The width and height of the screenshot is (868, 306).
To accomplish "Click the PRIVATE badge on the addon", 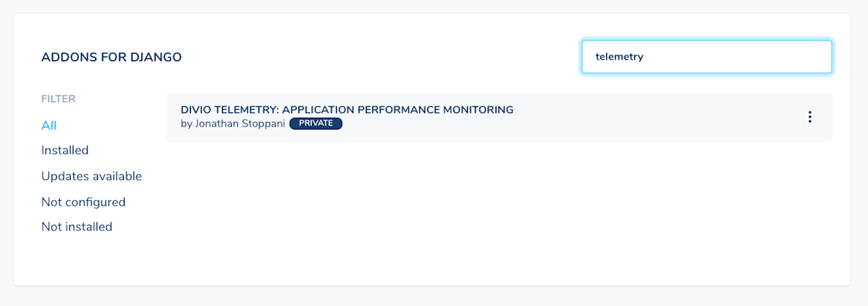I will [x=316, y=123].
